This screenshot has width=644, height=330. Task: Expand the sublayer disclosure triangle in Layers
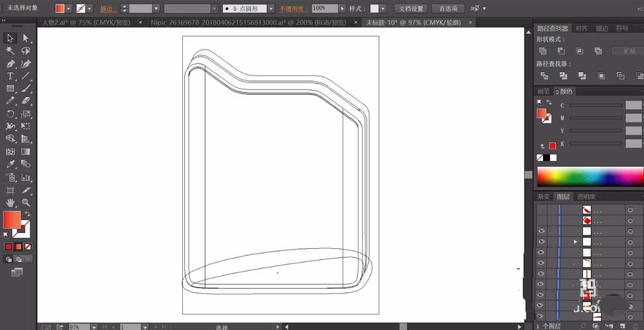click(x=575, y=242)
